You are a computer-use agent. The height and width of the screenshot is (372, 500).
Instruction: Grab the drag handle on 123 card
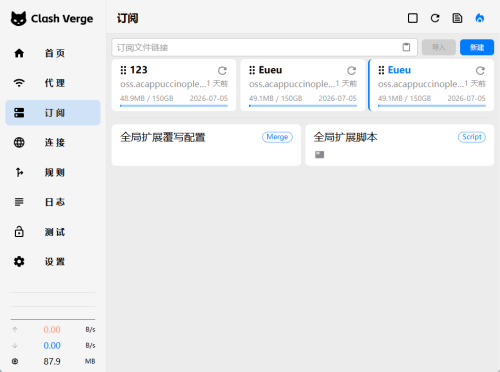click(123, 70)
